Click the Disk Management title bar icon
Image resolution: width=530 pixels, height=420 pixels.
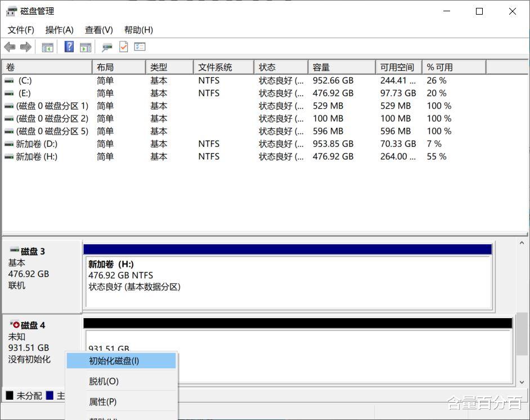tap(11, 11)
